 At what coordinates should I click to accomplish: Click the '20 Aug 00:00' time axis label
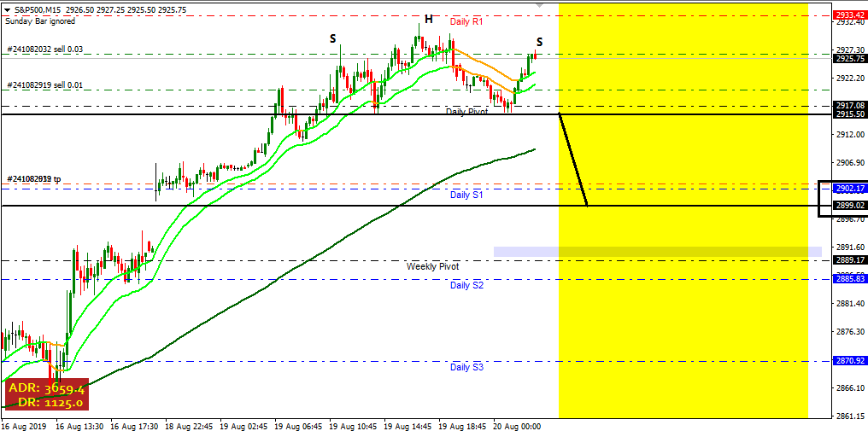click(x=518, y=427)
